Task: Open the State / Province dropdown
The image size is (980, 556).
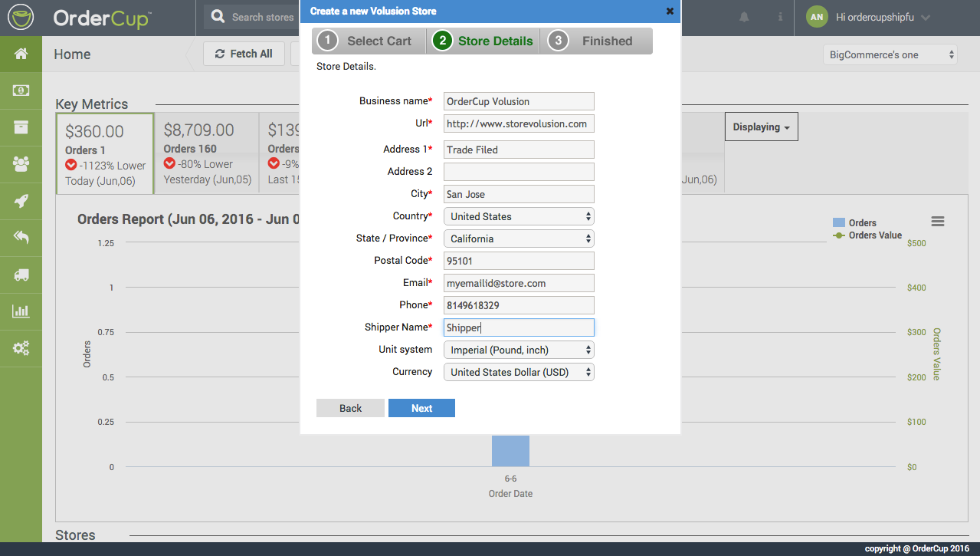Action: [x=519, y=239]
